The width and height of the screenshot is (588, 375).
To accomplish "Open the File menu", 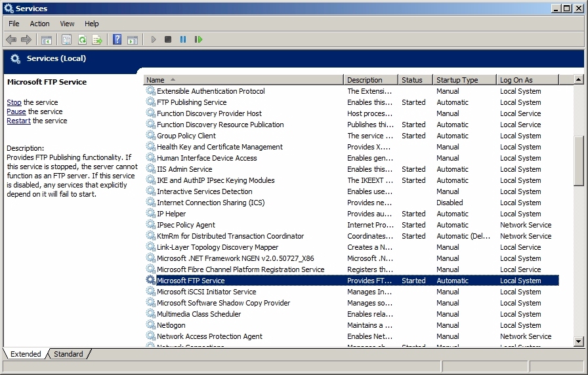I will (14, 24).
